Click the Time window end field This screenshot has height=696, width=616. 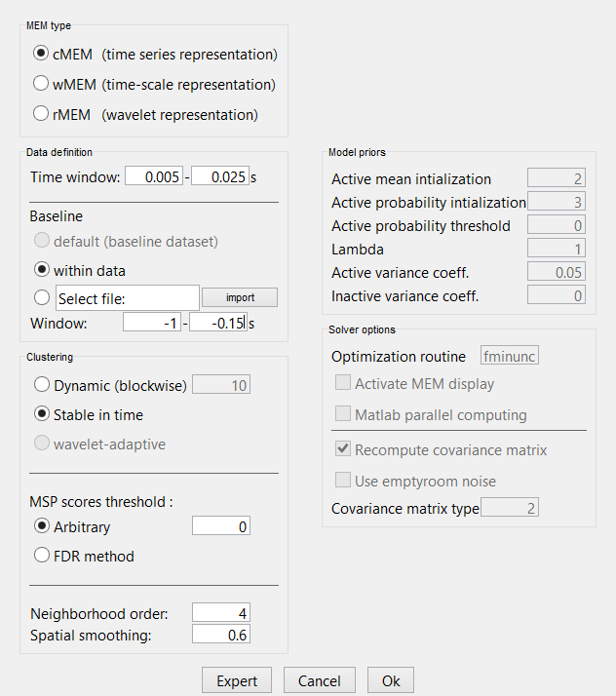[220, 176]
